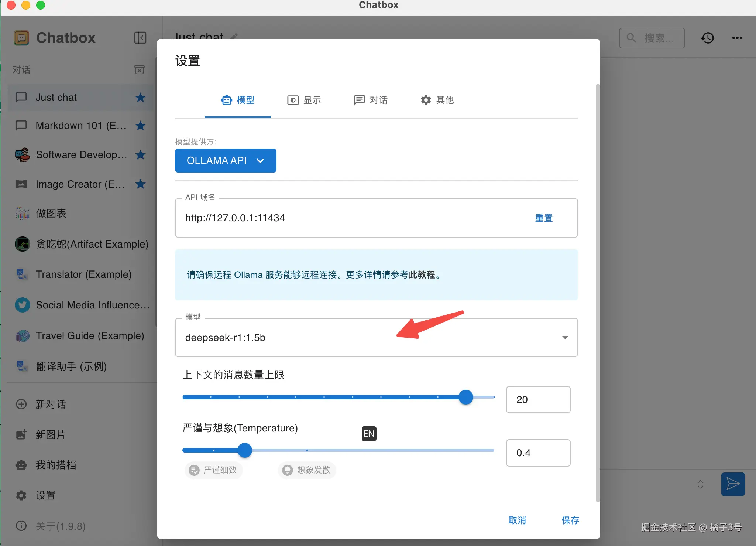756x546 pixels.
Task: Open the Travel Guide (Example) conversation
Action: (x=80, y=336)
